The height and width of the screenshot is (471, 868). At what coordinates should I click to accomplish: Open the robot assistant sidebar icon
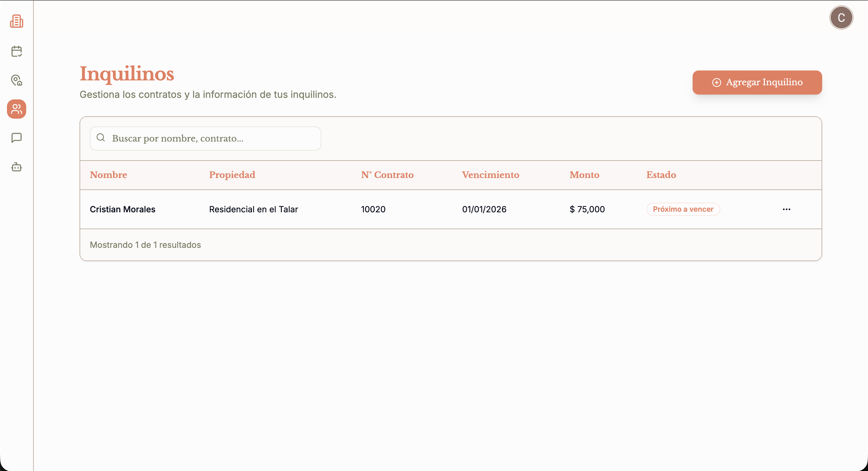tap(17, 167)
